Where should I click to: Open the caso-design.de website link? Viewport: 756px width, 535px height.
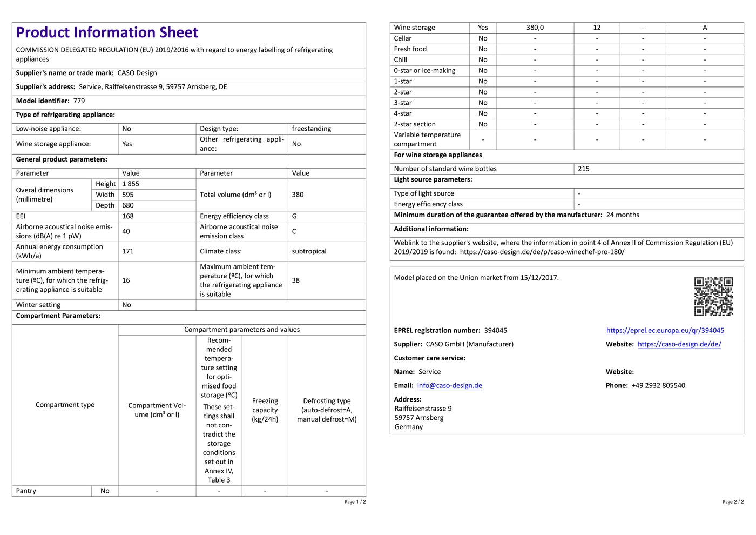[x=679, y=344]
